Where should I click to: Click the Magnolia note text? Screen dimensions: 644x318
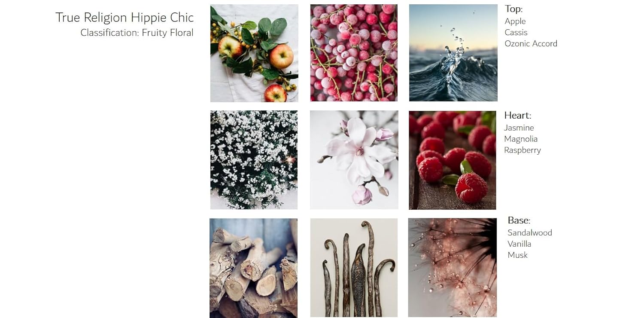point(521,139)
